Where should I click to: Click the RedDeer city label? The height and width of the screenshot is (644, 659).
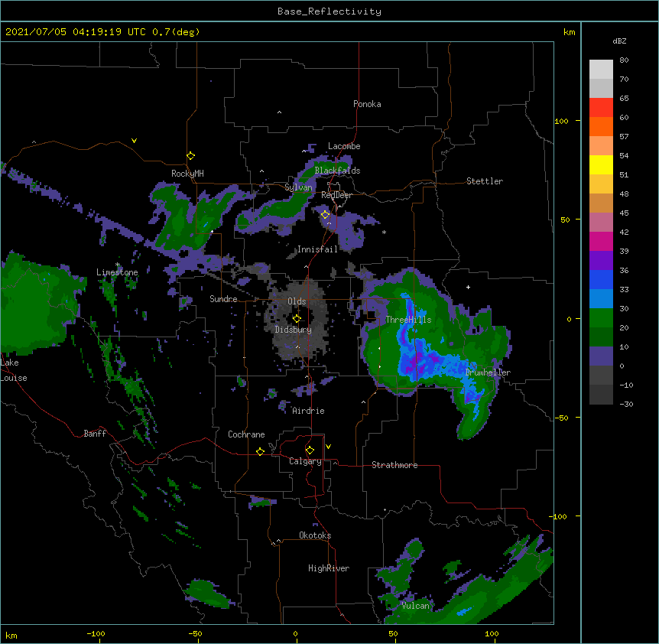(336, 195)
